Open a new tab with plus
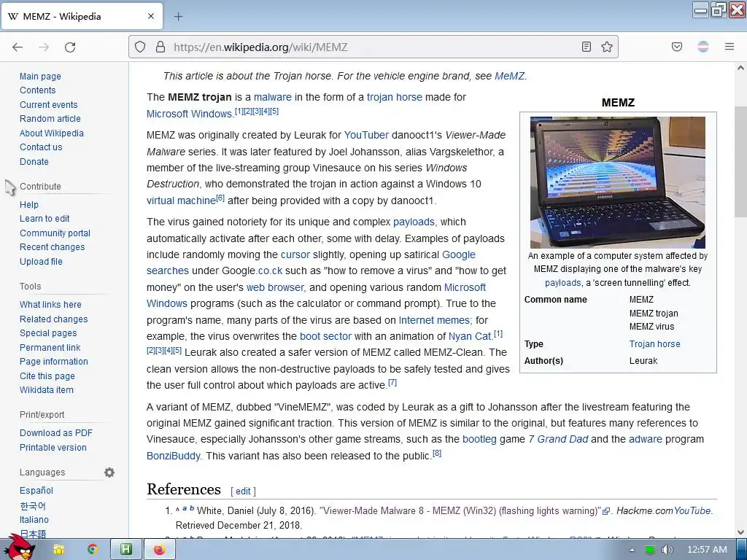 point(178,16)
